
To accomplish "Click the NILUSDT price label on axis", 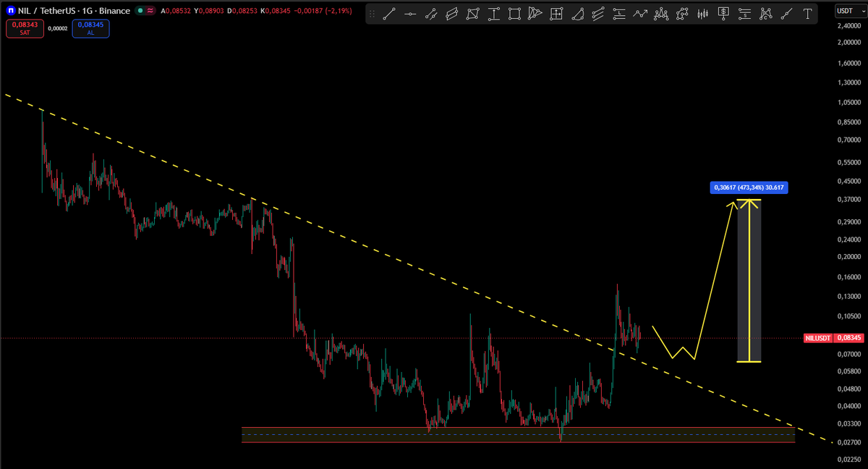I will pyautogui.click(x=818, y=338).
